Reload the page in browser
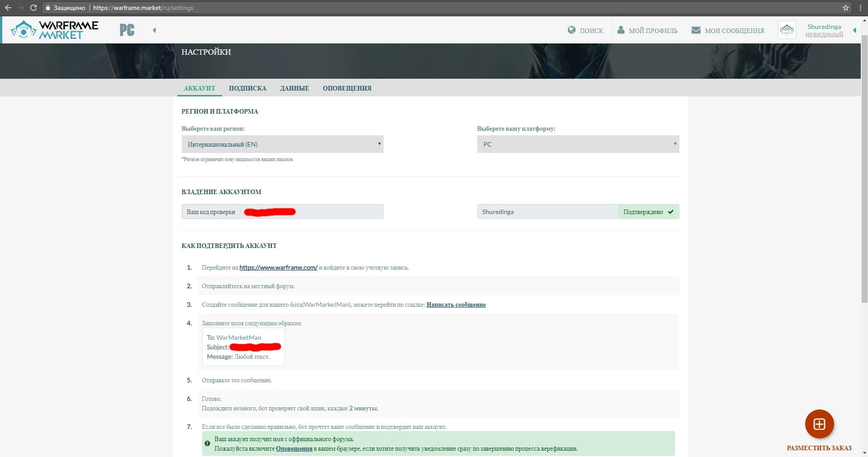 33,8
